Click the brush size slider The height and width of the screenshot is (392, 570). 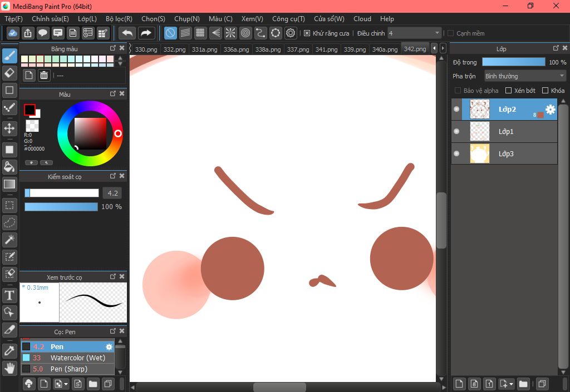[61, 193]
